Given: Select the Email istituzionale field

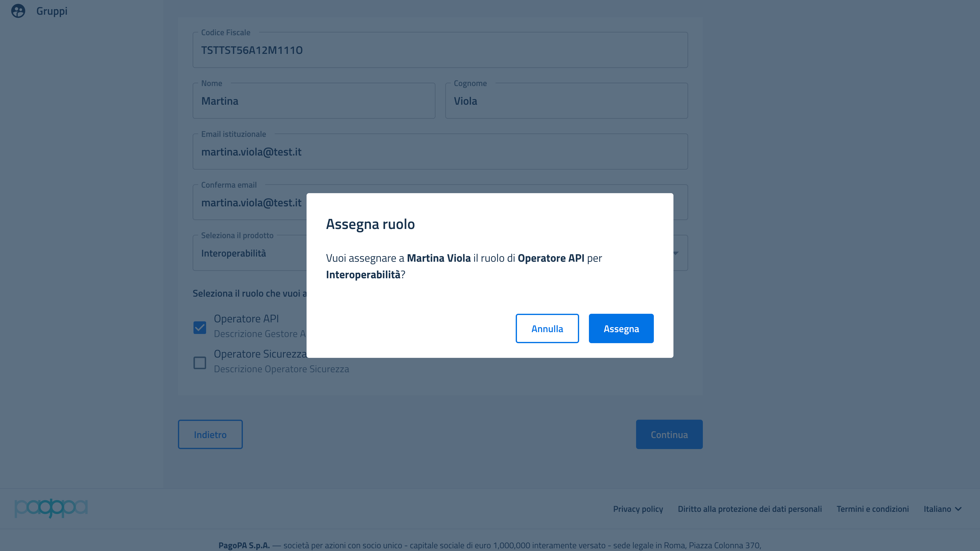Looking at the screenshot, I should click(x=440, y=151).
